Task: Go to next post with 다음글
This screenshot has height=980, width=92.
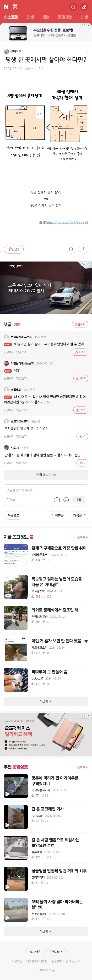Action: [79, 516]
